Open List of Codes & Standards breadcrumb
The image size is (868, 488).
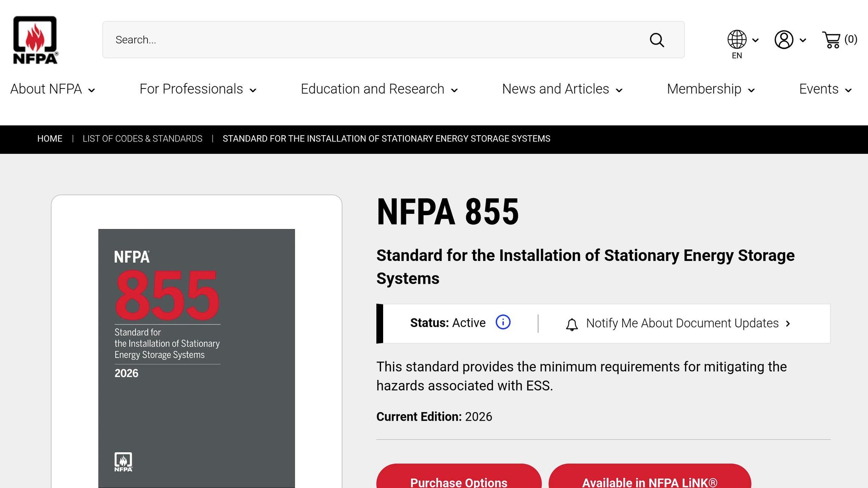[x=142, y=139]
